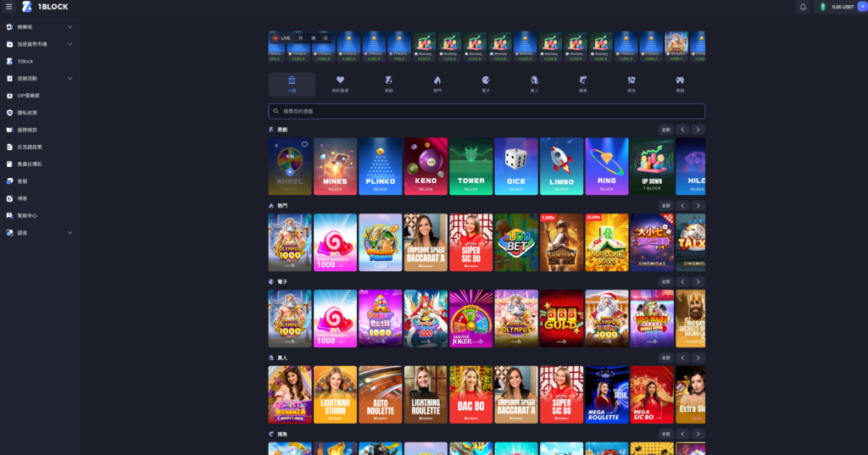
Task: Favorite the Wheel game heart icon
Action: click(x=303, y=145)
